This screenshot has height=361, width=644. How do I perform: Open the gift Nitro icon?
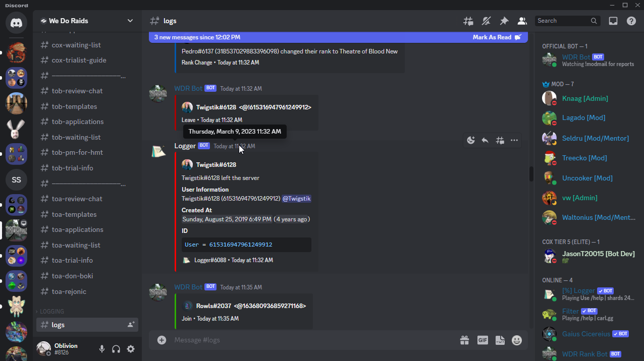click(464, 340)
